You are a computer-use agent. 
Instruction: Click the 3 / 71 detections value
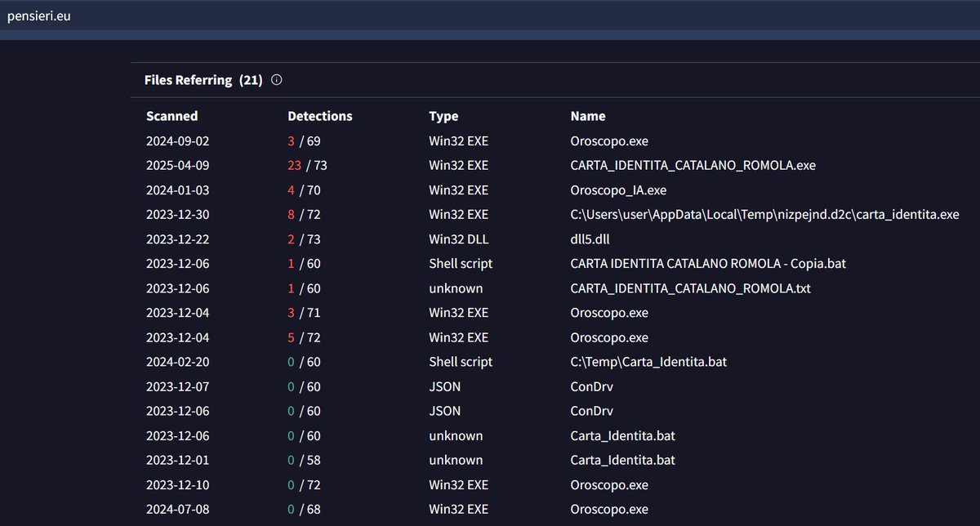point(304,313)
